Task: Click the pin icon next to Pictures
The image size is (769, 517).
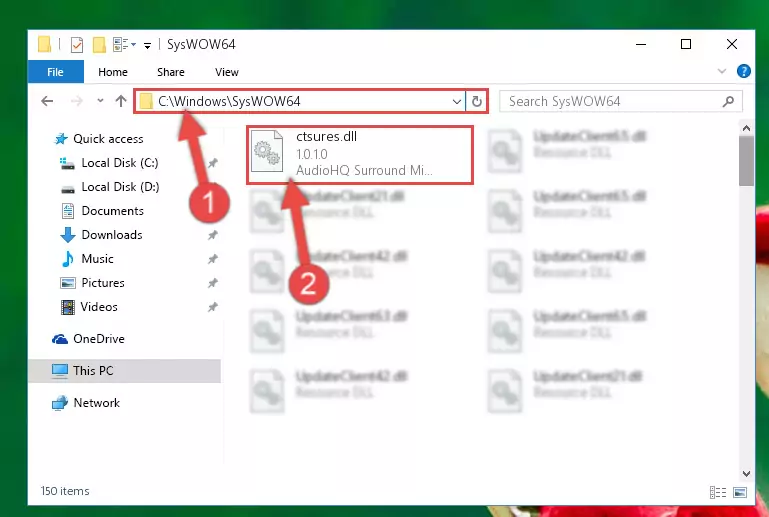Action: click(x=212, y=283)
